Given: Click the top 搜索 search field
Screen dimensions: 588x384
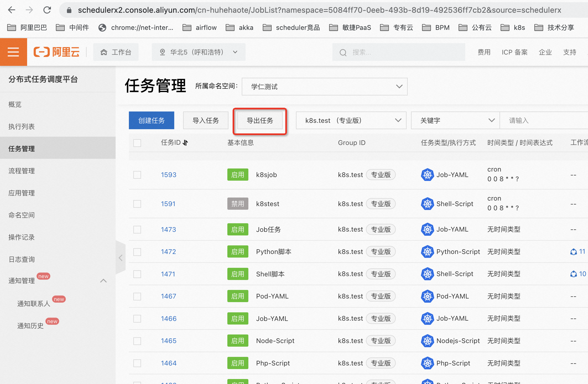Looking at the screenshot, I should (x=399, y=52).
